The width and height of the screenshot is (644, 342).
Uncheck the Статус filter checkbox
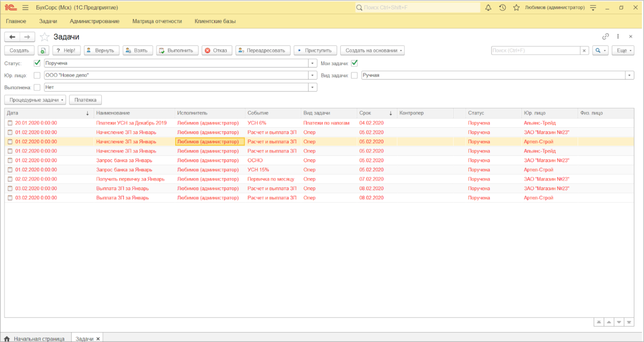tap(37, 63)
